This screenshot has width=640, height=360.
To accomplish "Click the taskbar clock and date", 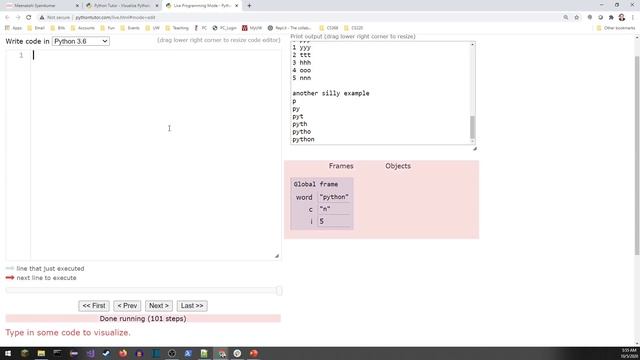I will [x=629, y=353].
